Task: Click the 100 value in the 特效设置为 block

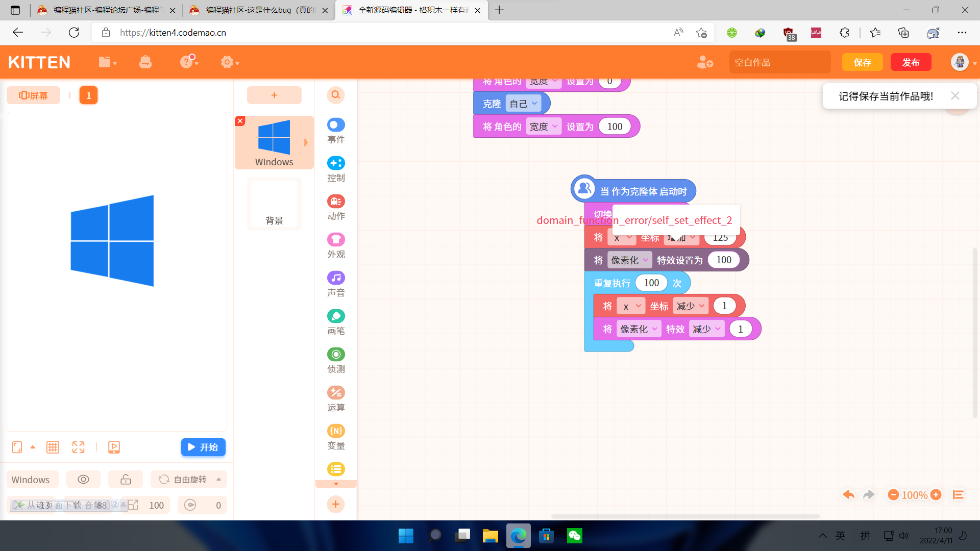Action: tap(724, 260)
